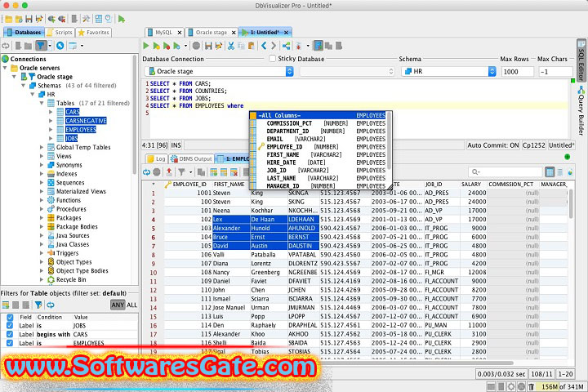Screen dimensions: 588x392
Task: Click the Max Rows input field
Action: point(518,71)
